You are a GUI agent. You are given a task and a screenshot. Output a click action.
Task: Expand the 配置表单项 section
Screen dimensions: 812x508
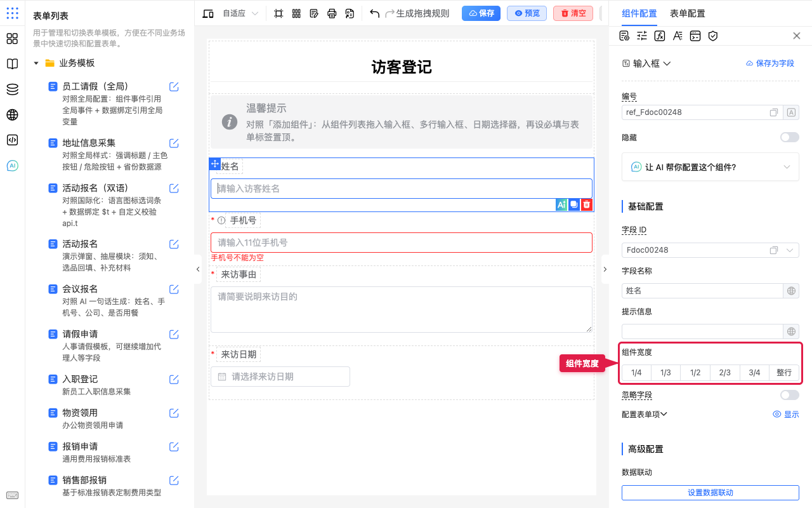(x=645, y=414)
